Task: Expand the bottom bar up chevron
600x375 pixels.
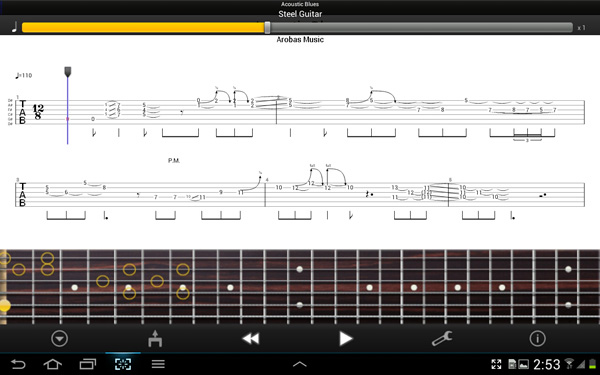Action: [x=300, y=364]
